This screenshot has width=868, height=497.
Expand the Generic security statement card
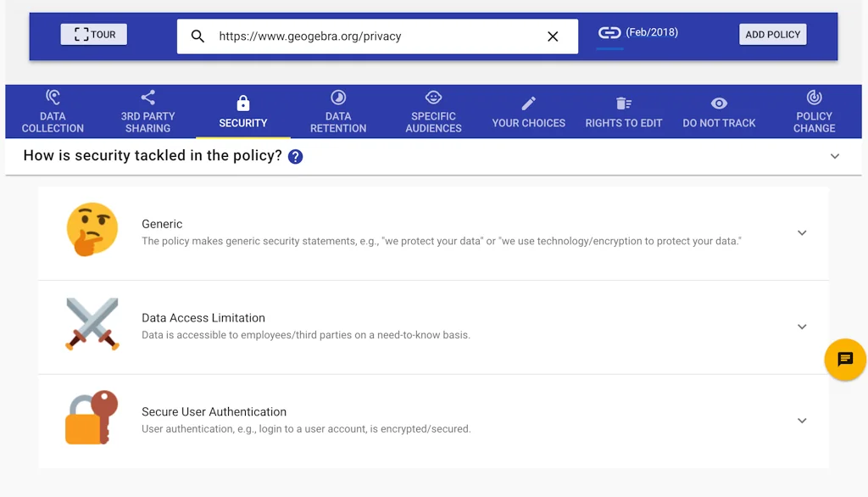[x=802, y=232]
